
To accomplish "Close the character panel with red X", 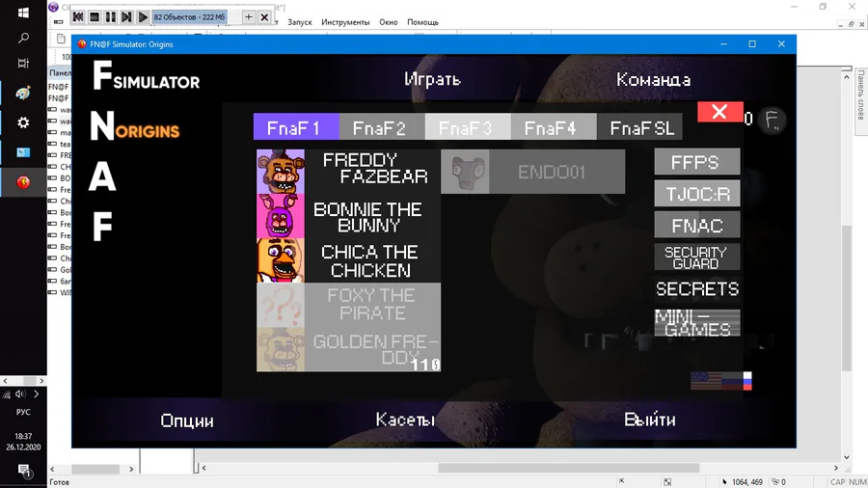I will pyautogui.click(x=719, y=112).
